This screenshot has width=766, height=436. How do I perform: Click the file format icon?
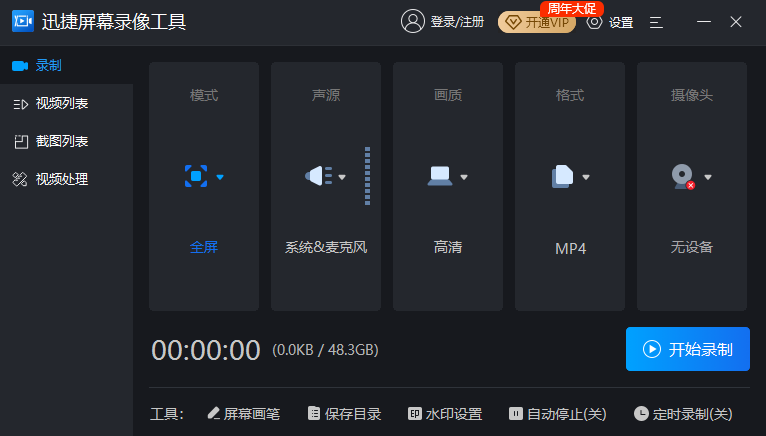click(562, 176)
